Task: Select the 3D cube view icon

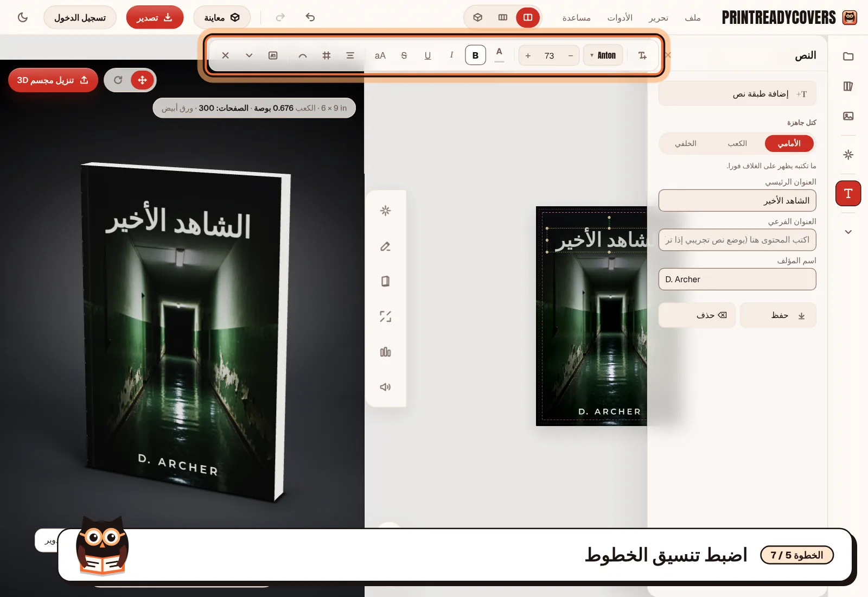Action: (x=478, y=17)
